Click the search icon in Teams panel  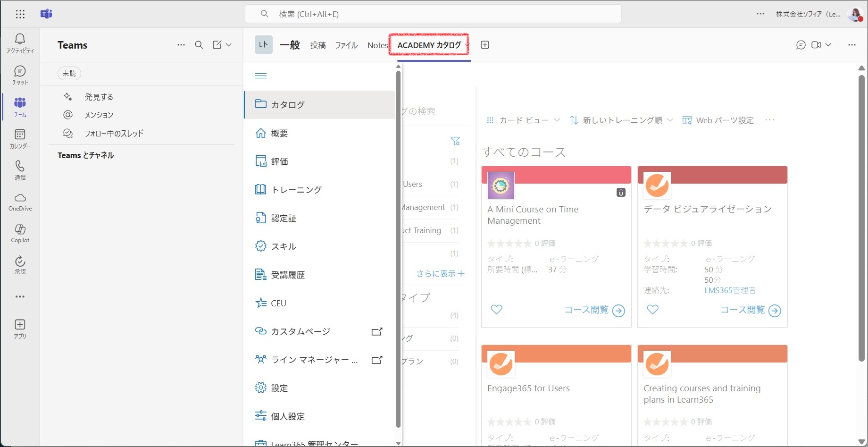tap(199, 45)
